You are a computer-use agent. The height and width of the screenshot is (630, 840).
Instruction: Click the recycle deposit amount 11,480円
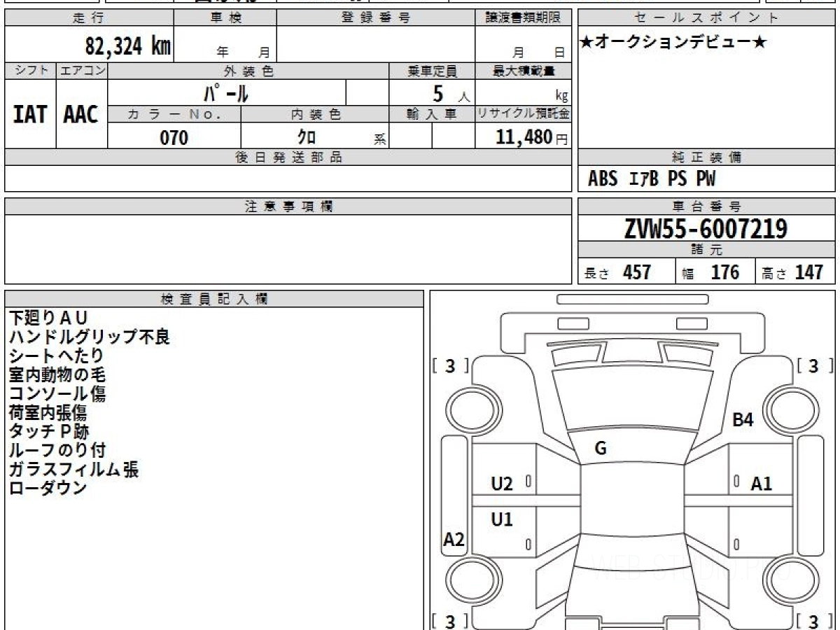point(531,137)
